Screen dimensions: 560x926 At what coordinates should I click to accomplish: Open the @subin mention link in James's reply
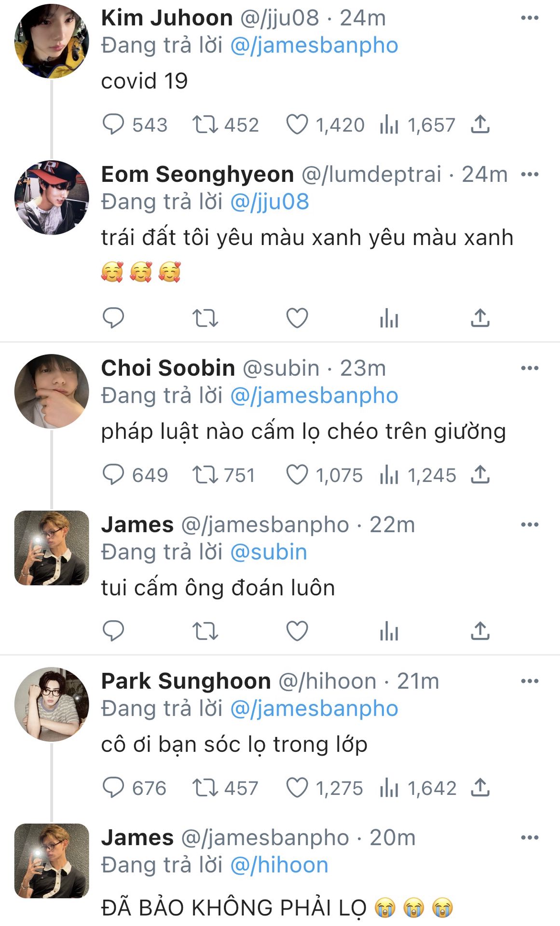pyautogui.click(x=269, y=552)
